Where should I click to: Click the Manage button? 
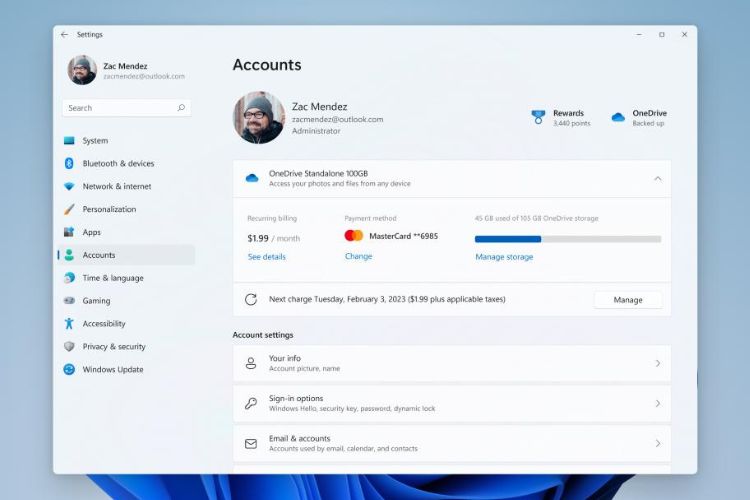[628, 300]
